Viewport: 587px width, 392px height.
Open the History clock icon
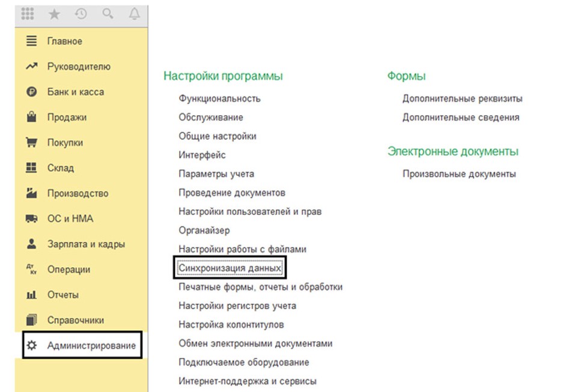click(x=81, y=14)
